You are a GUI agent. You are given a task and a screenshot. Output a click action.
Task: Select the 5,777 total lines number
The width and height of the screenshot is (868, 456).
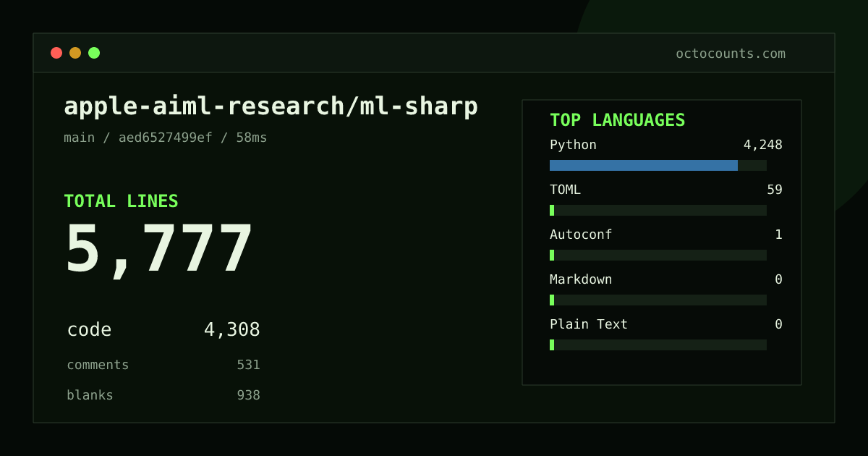coord(159,250)
